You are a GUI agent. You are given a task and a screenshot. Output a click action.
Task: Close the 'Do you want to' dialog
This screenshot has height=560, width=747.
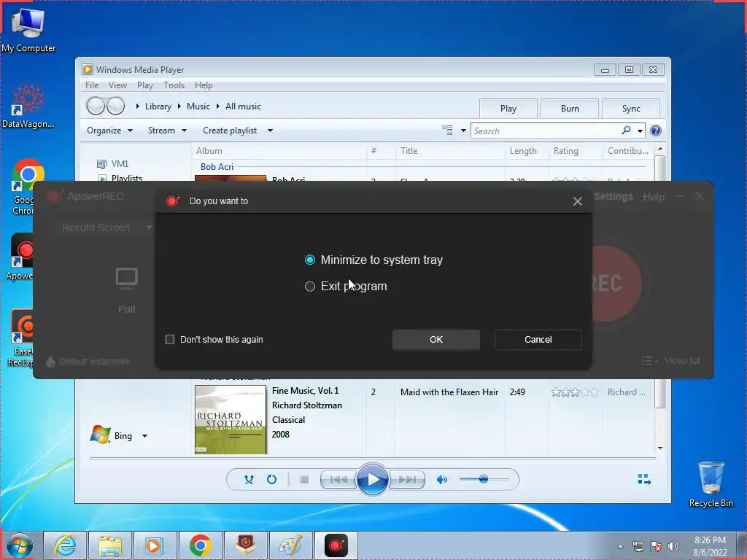click(578, 201)
